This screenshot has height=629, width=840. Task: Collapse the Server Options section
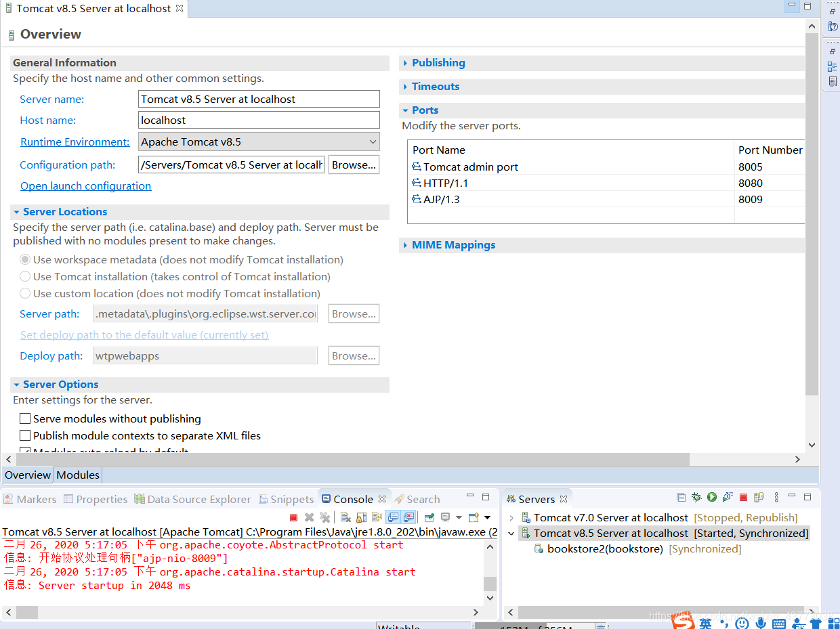pyautogui.click(x=17, y=385)
